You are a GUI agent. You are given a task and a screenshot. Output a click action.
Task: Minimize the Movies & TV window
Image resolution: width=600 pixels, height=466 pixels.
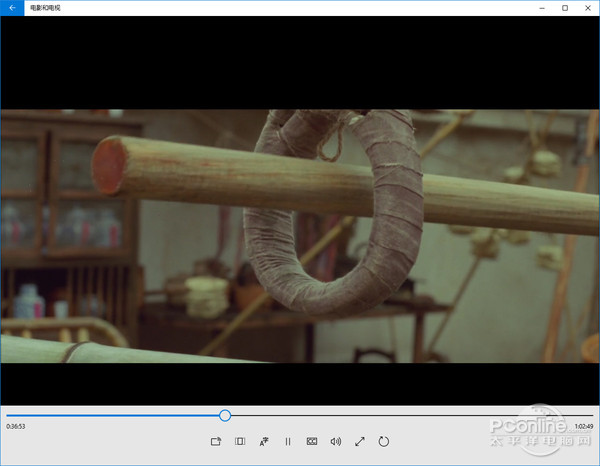click(542, 8)
